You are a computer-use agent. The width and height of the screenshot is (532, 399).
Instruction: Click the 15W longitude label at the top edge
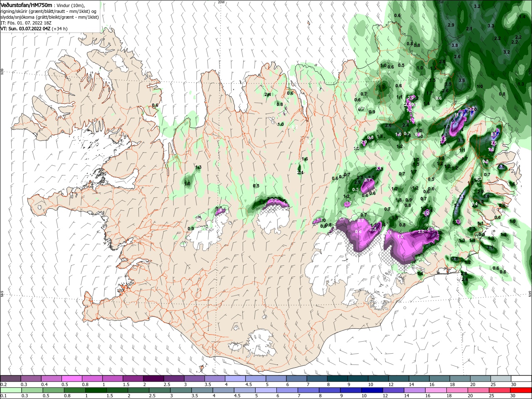coord(441,2)
